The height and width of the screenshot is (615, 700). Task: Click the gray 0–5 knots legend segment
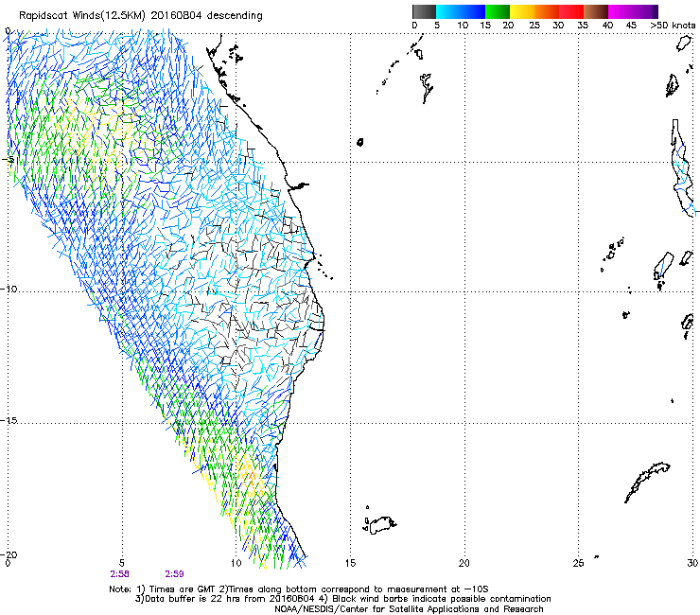coord(424,11)
